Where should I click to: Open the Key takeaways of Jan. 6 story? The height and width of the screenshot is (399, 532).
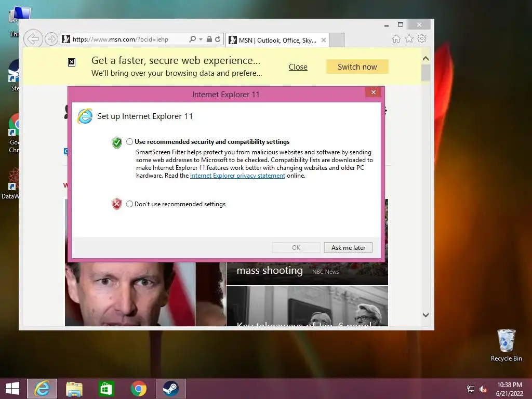(x=307, y=306)
